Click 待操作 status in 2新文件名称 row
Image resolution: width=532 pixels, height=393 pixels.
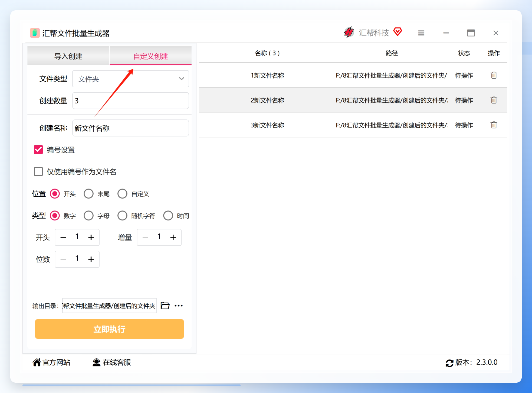(x=464, y=100)
